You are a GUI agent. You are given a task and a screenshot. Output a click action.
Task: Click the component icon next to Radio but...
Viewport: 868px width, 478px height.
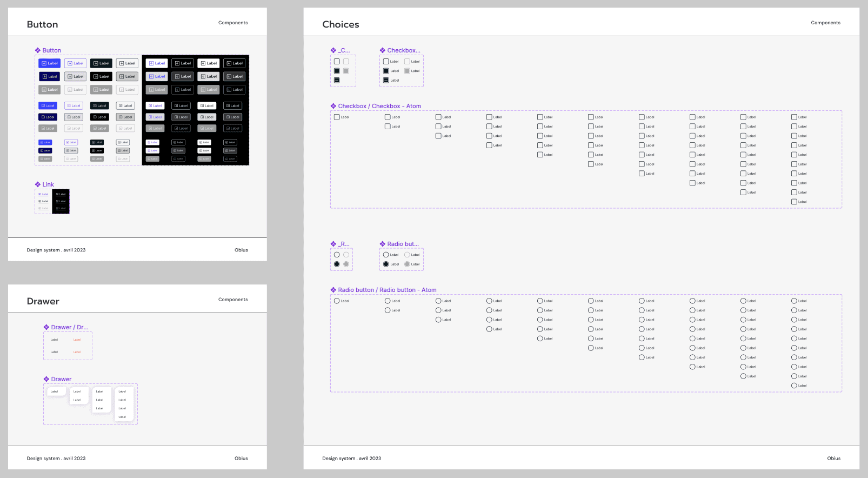[383, 244]
